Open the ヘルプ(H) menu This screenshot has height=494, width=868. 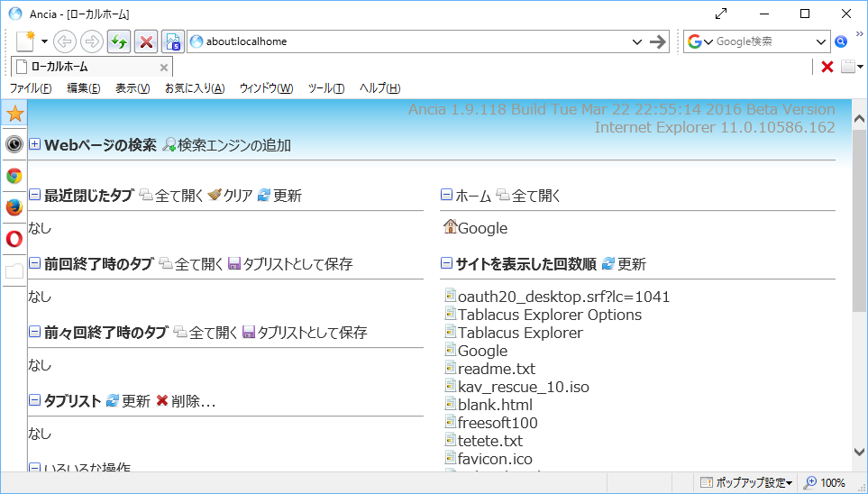(x=379, y=88)
